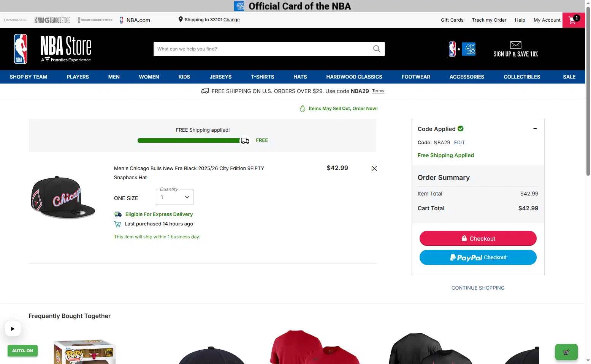Click EDIT next to code NBA29
This screenshot has width=591, height=364.
click(x=459, y=143)
